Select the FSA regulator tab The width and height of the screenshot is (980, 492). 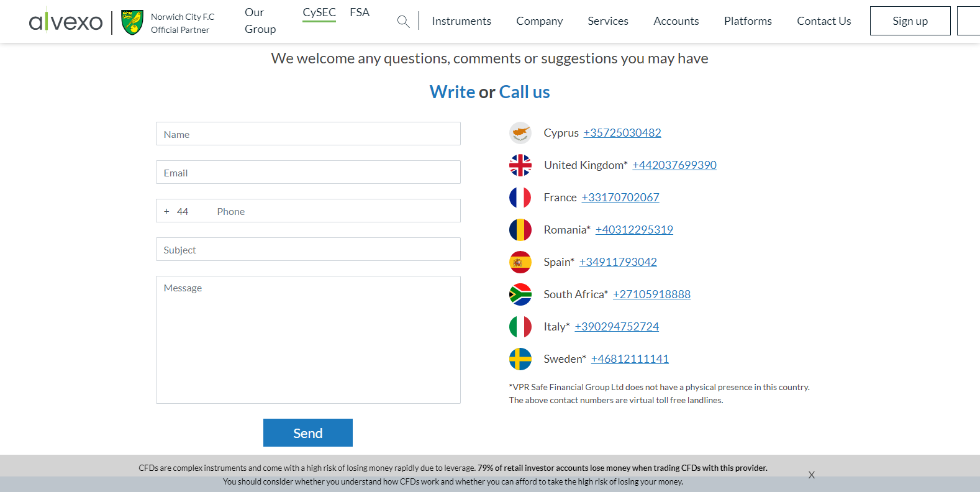pyautogui.click(x=360, y=12)
